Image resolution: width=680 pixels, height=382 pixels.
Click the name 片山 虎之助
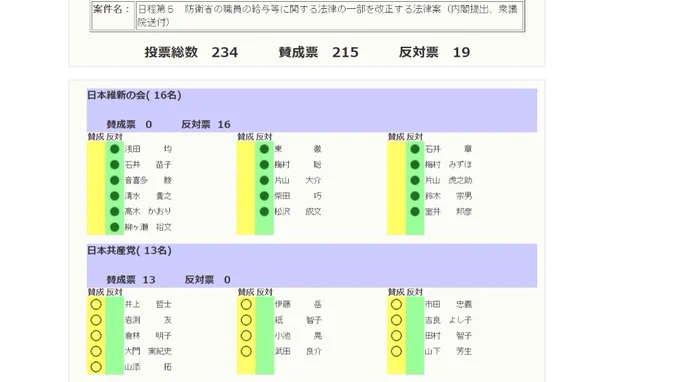pos(448,180)
